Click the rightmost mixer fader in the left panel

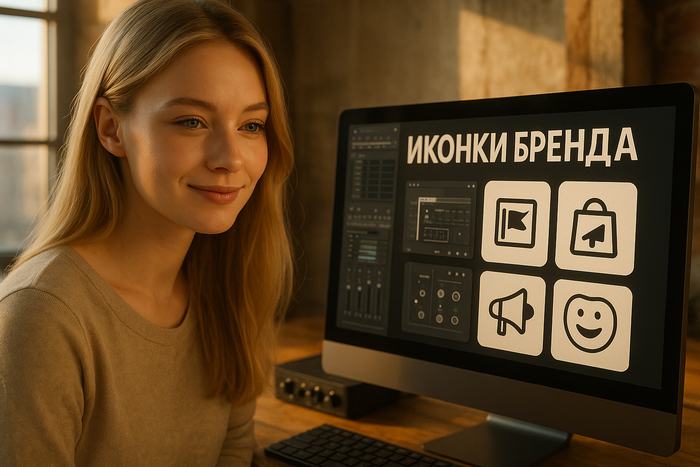click(379, 299)
